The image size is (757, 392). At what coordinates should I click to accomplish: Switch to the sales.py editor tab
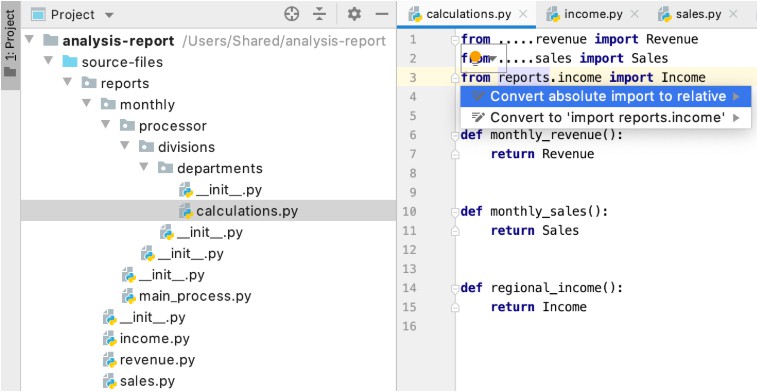click(699, 14)
